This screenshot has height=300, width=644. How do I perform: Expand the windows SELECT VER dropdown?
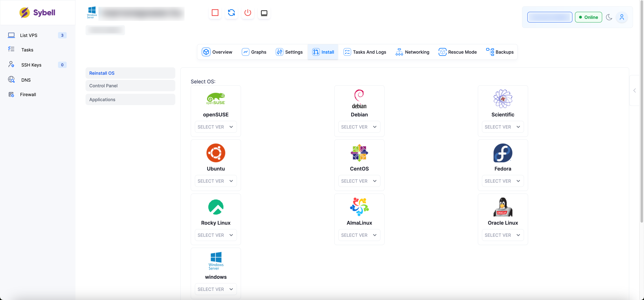(216, 289)
